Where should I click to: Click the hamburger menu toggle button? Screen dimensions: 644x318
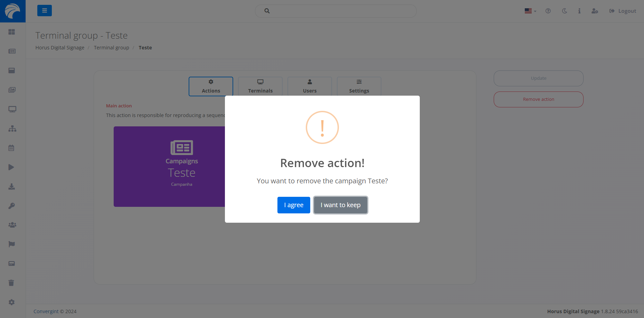tap(45, 11)
